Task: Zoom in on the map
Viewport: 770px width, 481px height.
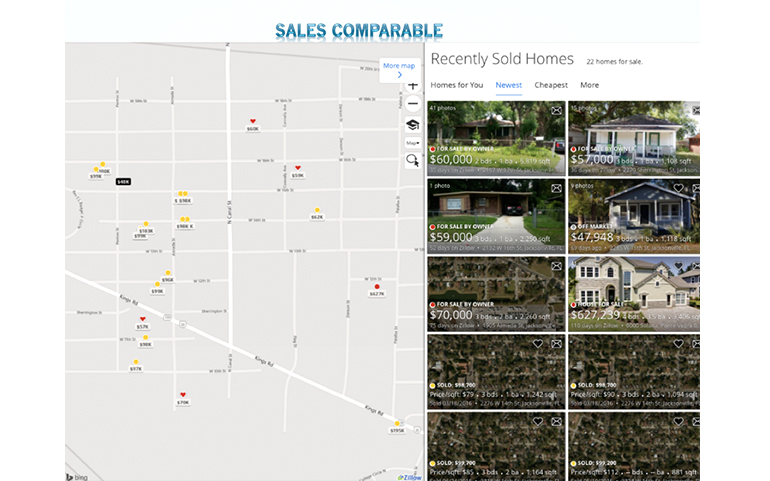Action: [413, 86]
